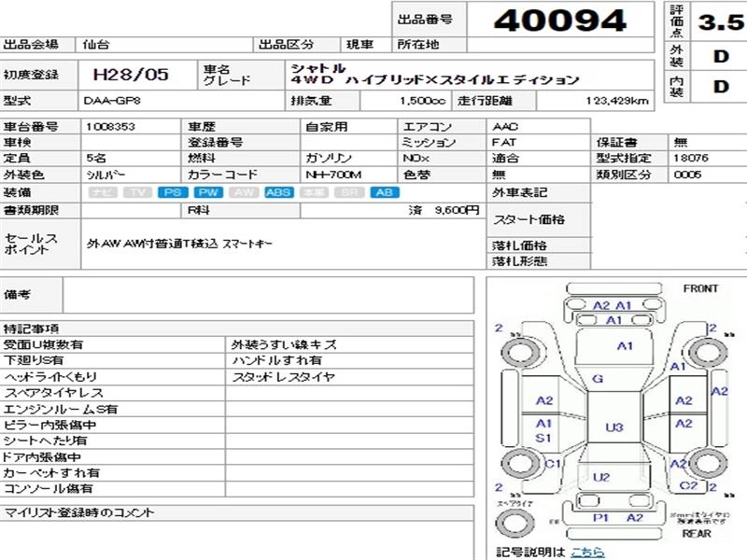Image resolution: width=747 pixels, height=560 pixels.
Task: Click the air conditioner value AAC
Action: click(x=505, y=127)
